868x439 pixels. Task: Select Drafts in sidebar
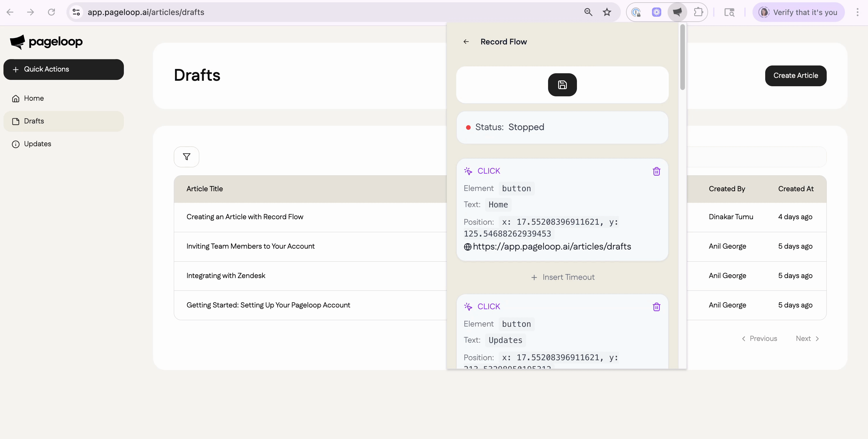click(64, 121)
